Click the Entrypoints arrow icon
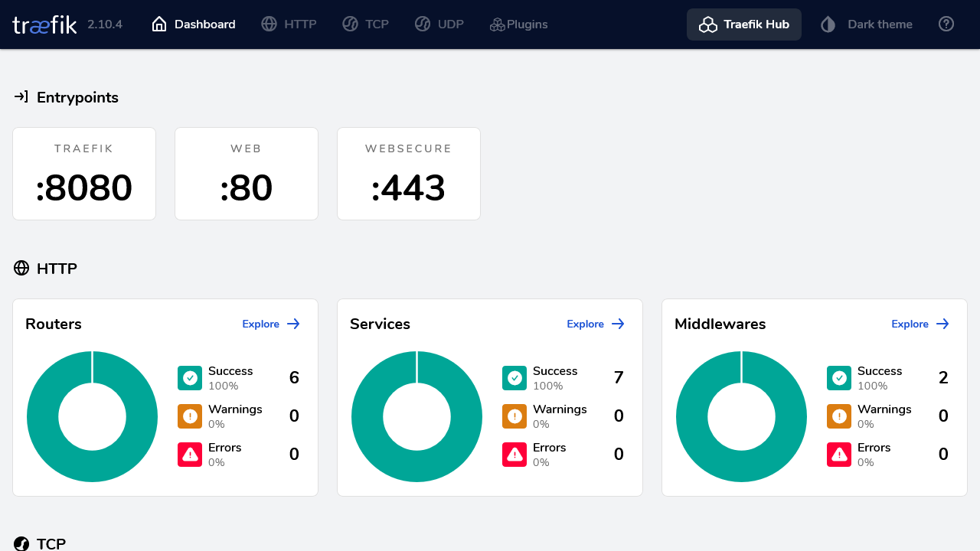Screen dimensions: 980x551 coord(21,97)
